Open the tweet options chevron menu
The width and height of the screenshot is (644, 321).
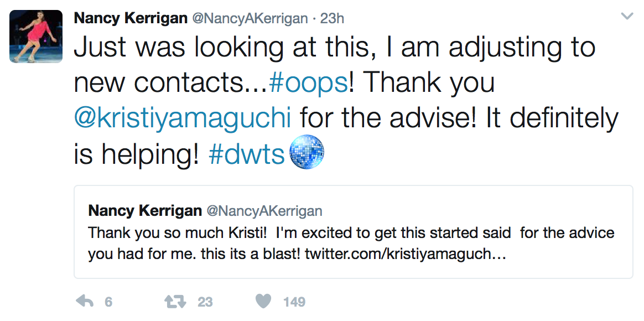627,17
